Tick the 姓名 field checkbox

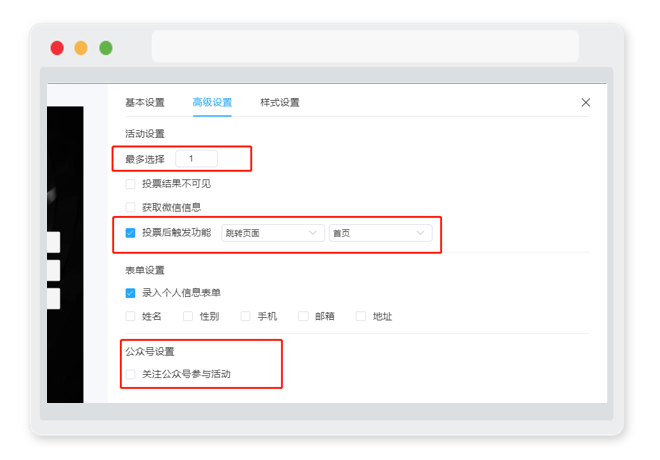pos(130,316)
